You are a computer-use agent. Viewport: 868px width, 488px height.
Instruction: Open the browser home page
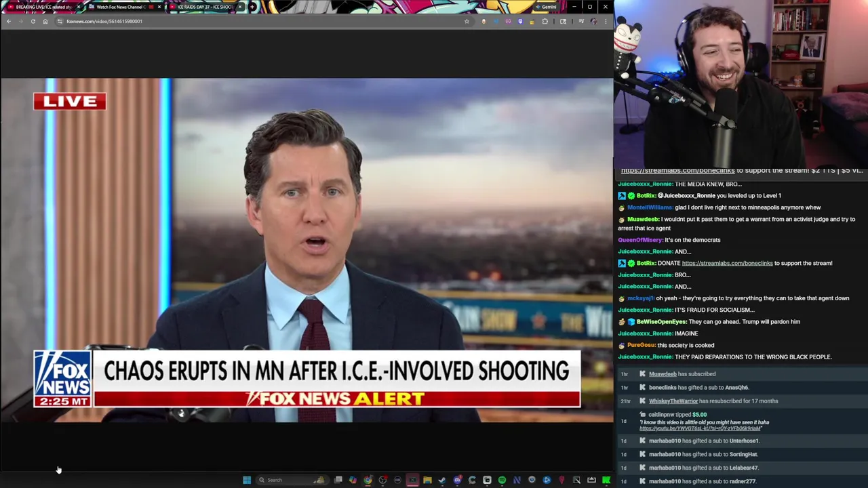[45, 21]
